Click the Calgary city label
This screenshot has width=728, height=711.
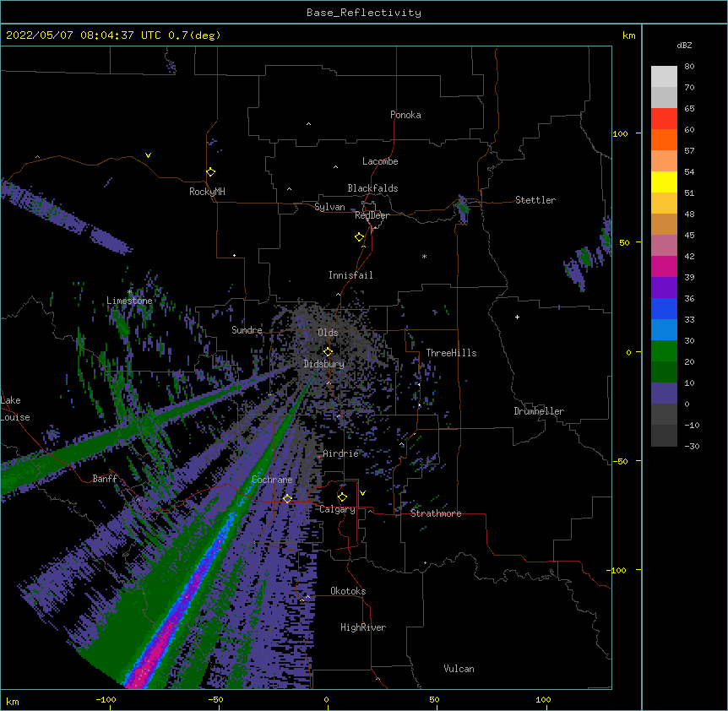[337, 509]
